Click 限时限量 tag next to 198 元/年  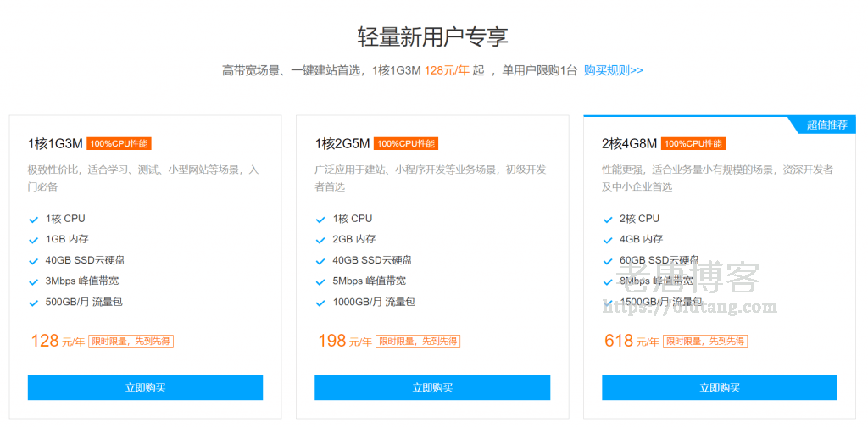pos(419,342)
